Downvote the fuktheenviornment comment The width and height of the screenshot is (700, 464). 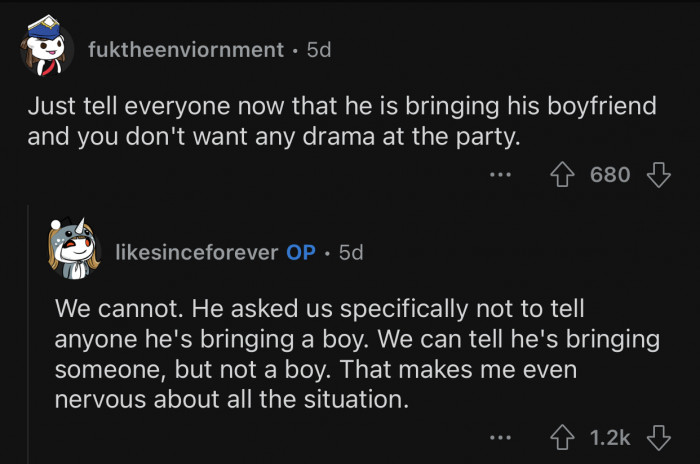coord(657,175)
